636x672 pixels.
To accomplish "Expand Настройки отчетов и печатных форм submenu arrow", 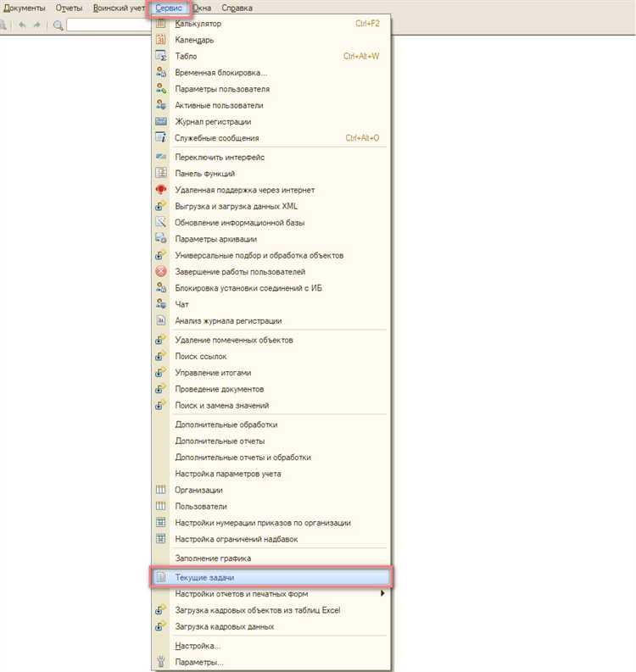I will 382,593.
